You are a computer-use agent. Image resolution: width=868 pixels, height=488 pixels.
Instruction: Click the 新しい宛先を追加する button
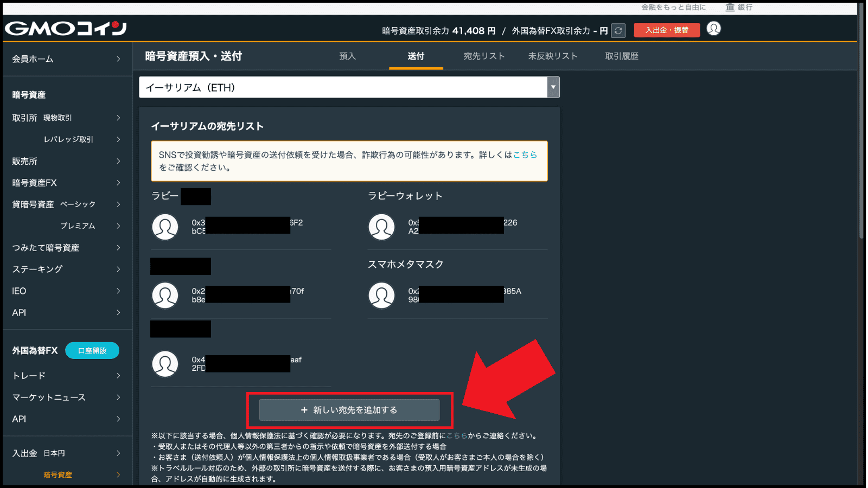349,410
